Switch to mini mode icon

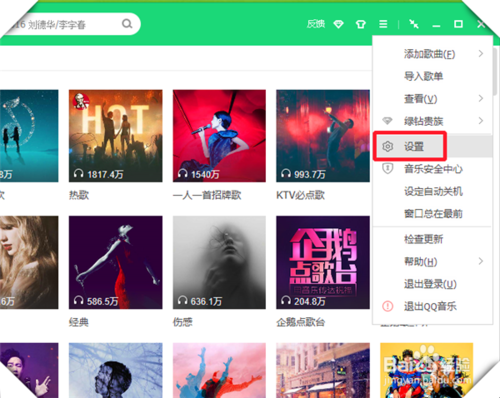(414, 24)
